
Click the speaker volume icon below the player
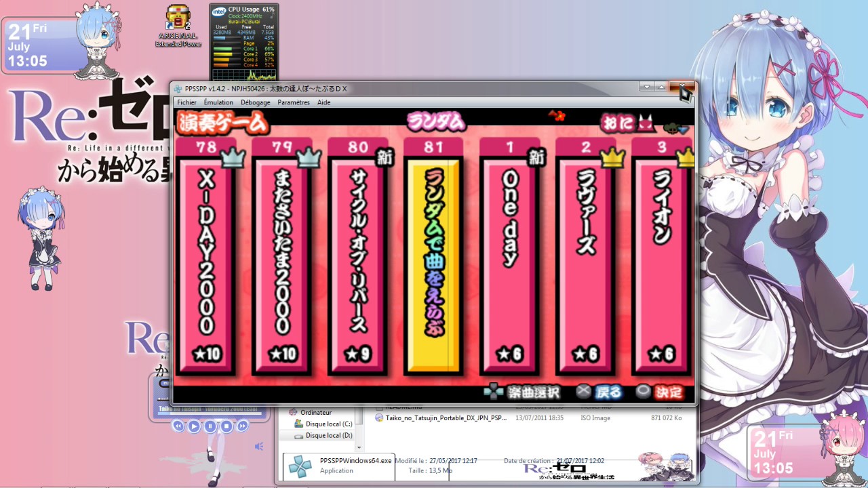tap(259, 447)
